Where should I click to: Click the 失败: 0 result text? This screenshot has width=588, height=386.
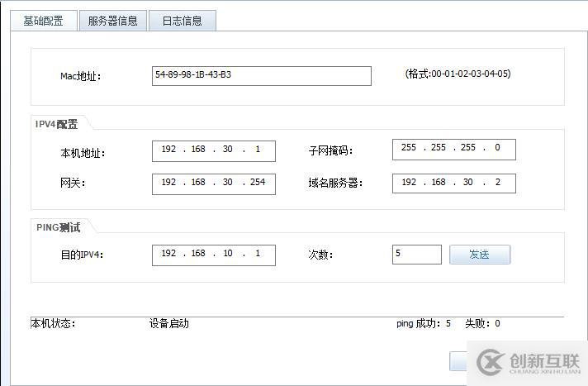(x=482, y=323)
